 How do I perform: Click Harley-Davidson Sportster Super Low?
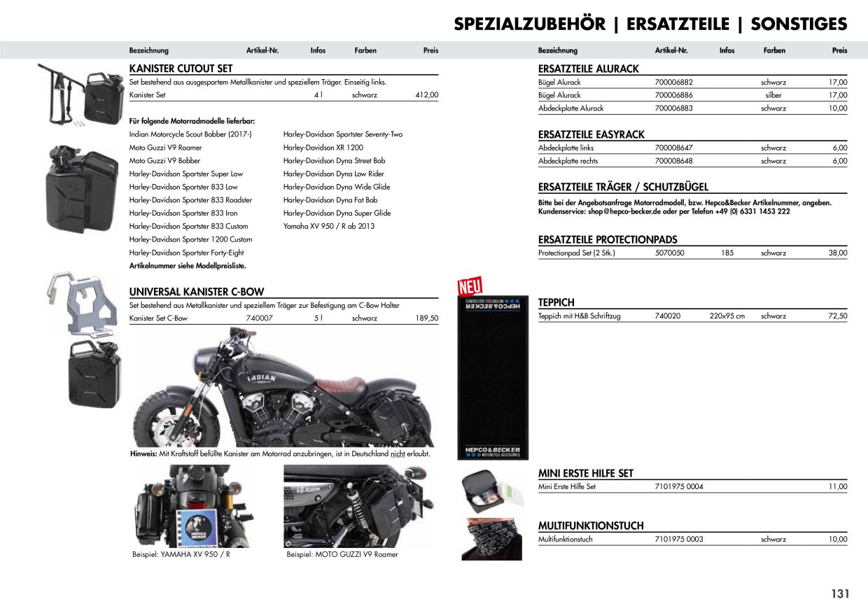click(186, 174)
